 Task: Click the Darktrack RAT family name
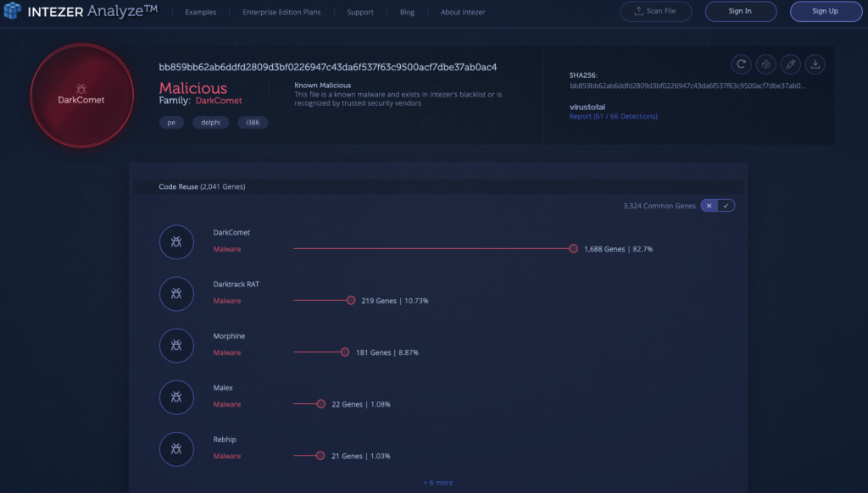pyautogui.click(x=236, y=284)
